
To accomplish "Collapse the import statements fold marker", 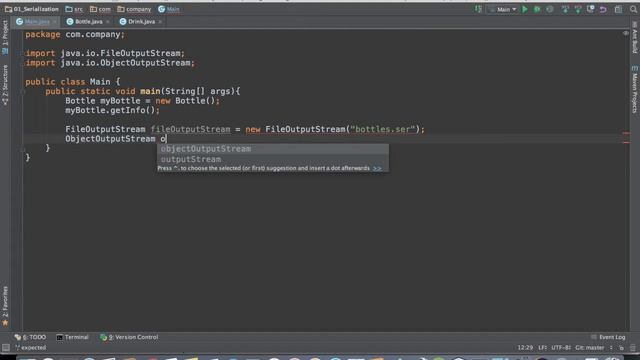I will tap(24, 53).
